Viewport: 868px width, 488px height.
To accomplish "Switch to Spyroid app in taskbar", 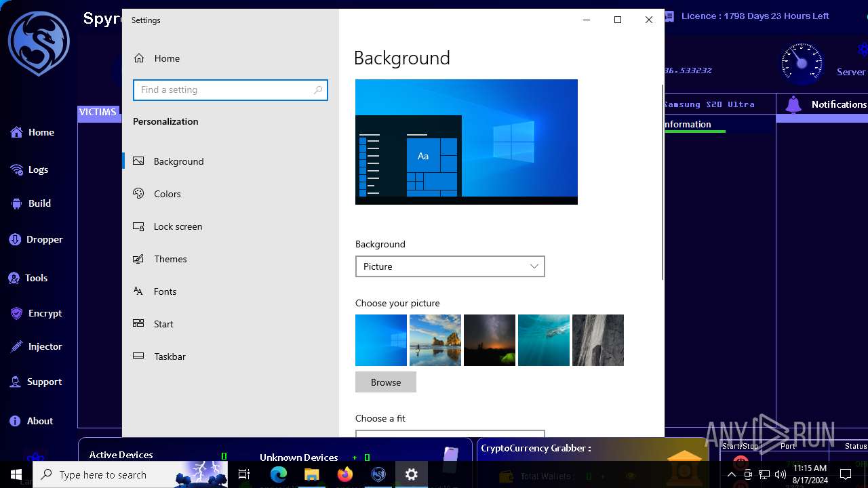I will [378, 474].
